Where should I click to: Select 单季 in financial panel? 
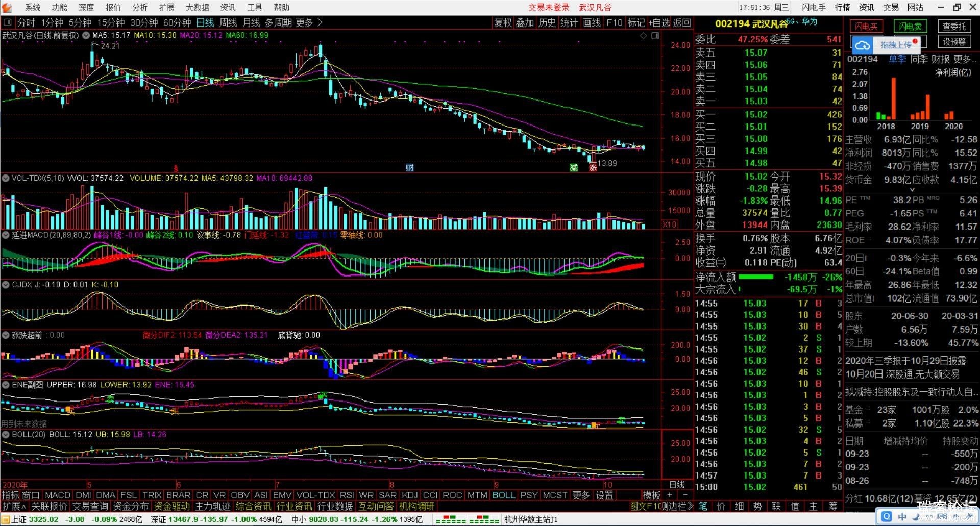point(897,59)
